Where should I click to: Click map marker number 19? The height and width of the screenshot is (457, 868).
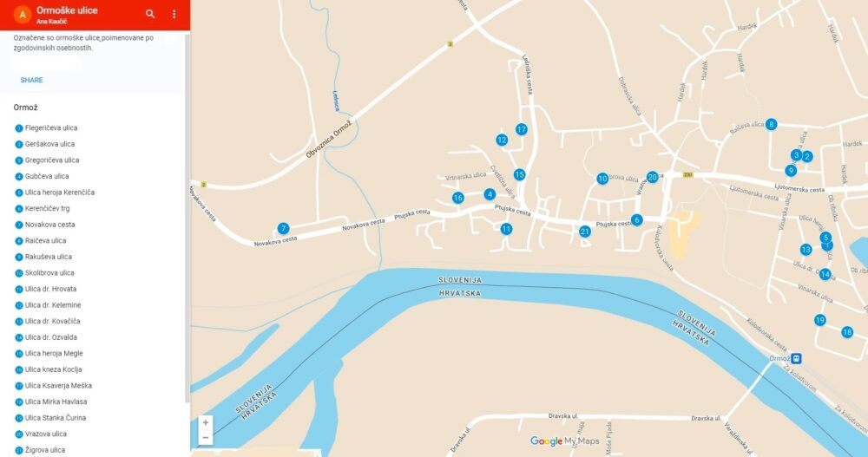point(820,320)
